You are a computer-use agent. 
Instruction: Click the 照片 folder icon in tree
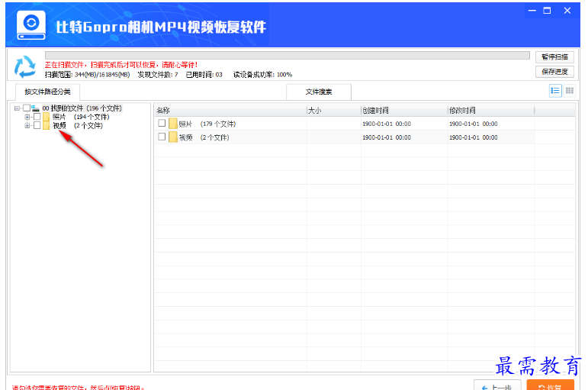click(x=46, y=117)
